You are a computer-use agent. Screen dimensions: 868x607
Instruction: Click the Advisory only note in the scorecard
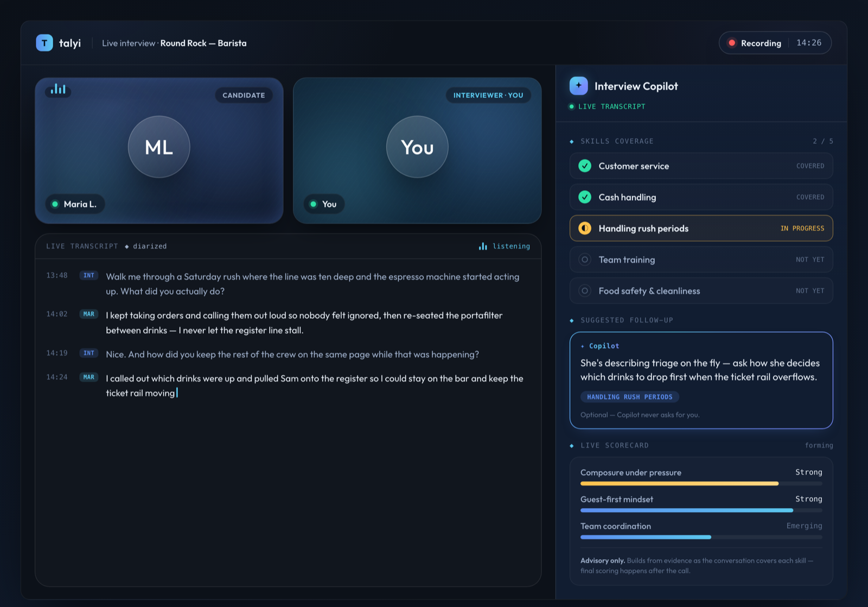[697, 566]
